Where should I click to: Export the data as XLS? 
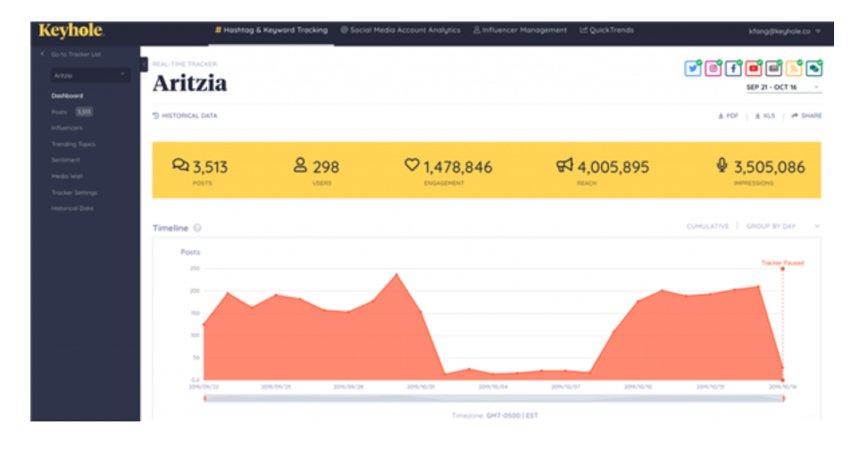(x=765, y=116)
